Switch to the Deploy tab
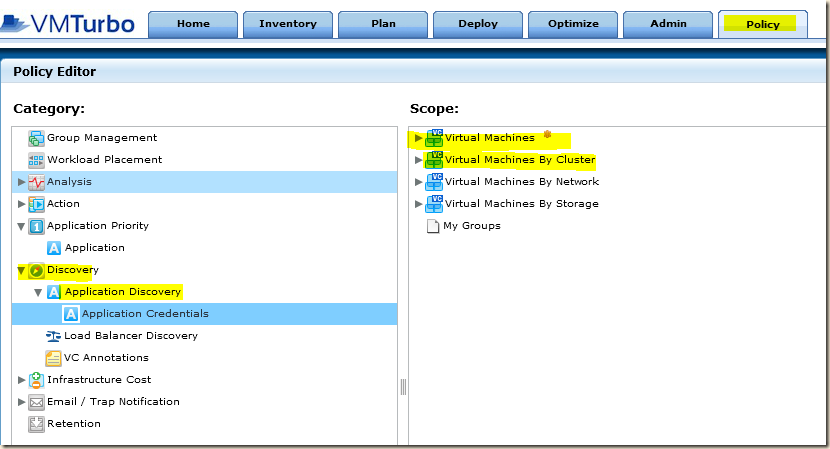 478,24
